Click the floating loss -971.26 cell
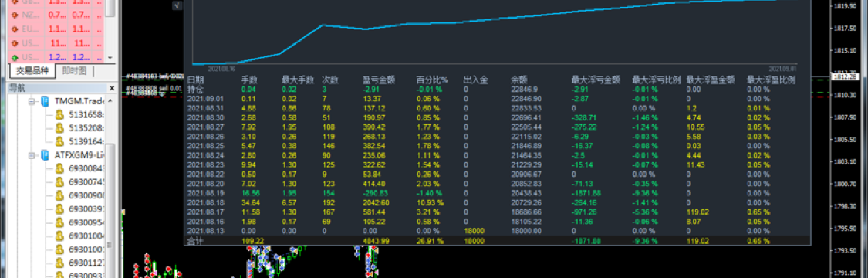This screenshot has width=868, height=278. 584,212
